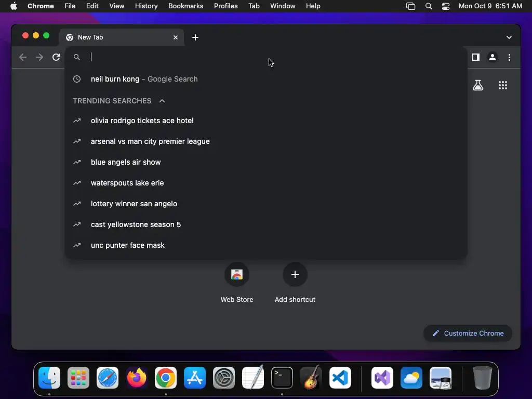Click the Add shortcut button

click(x=295, y=282)
